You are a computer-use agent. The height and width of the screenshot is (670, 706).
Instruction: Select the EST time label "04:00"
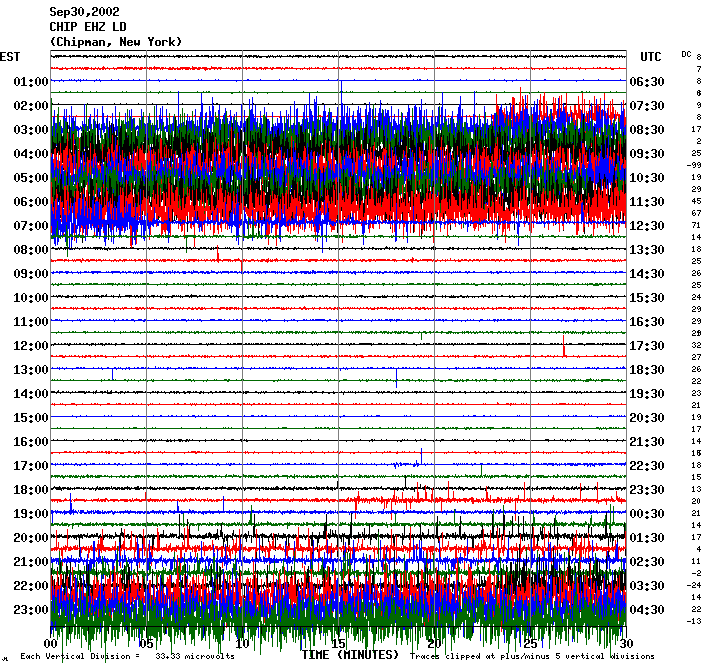[31, 154]
